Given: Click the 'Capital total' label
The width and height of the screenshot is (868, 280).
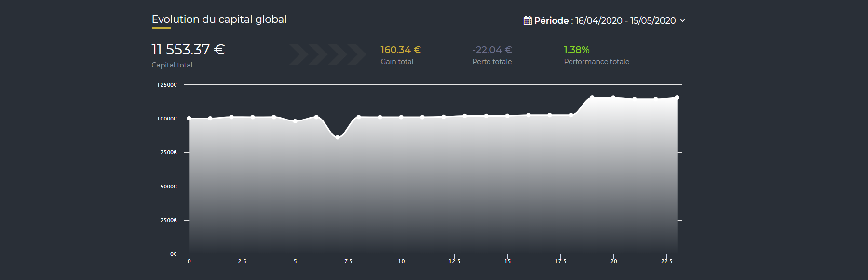Looking at the screenshot, I should tap(172, 65).
